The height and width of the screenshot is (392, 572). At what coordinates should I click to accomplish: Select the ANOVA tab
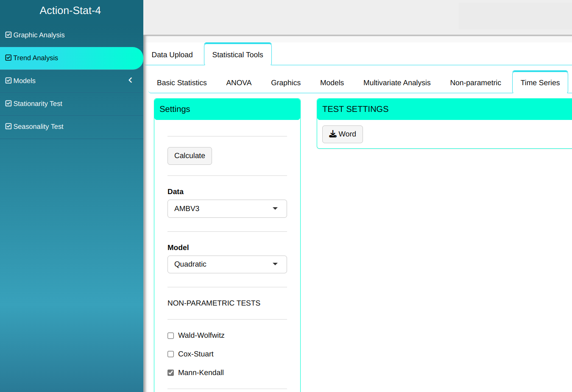click(x=239, y=83)
